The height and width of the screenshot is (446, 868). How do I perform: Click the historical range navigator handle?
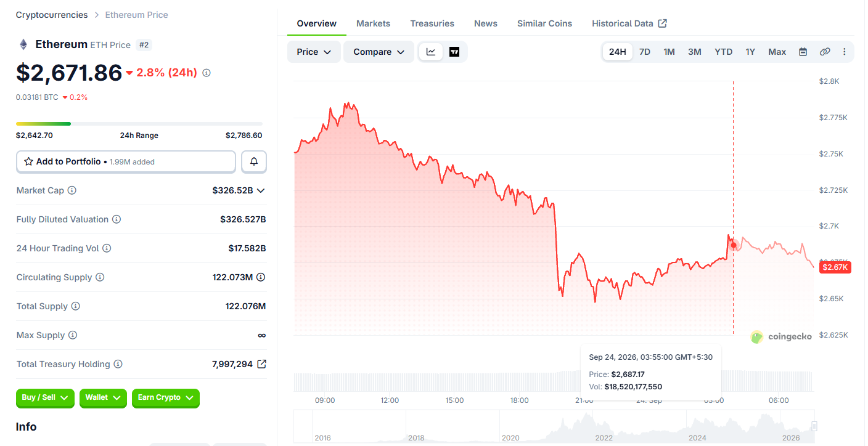tap(814, 426)
